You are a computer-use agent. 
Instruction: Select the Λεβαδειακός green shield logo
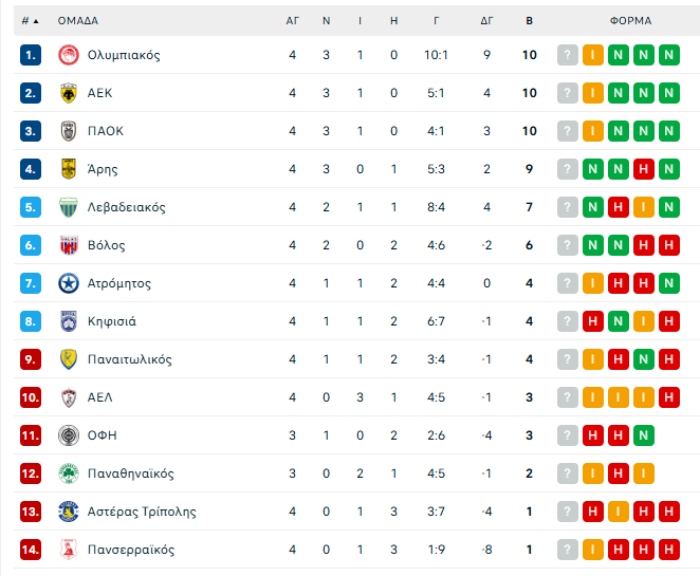(x=69, y=207)
